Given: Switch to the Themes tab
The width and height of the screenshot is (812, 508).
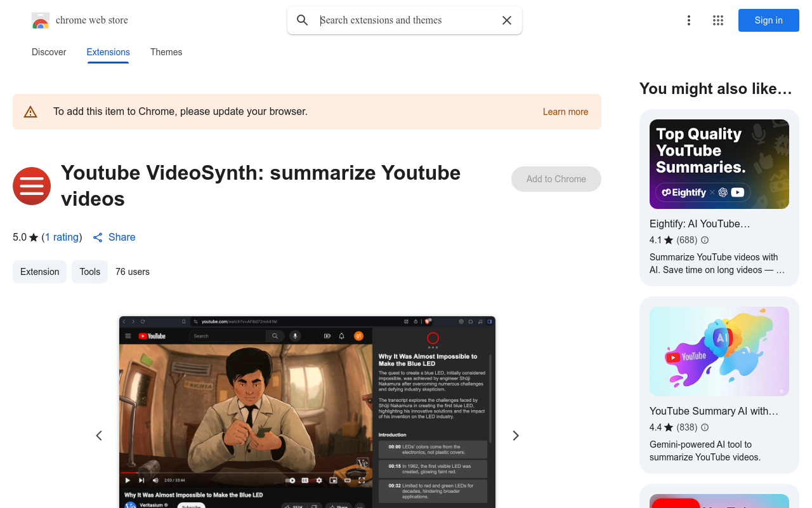Looking at the screenshot, I should pos(166,52).
